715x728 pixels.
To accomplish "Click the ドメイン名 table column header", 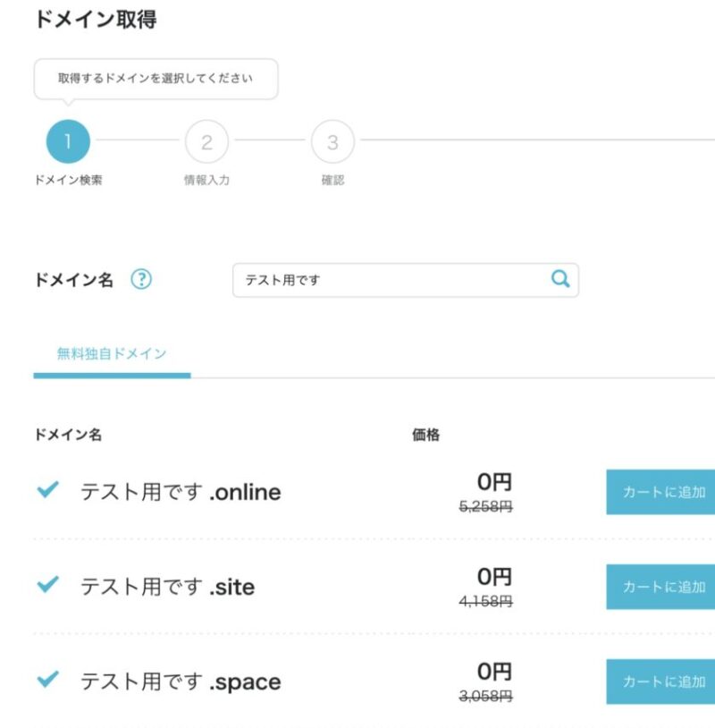I will [68, 435].
